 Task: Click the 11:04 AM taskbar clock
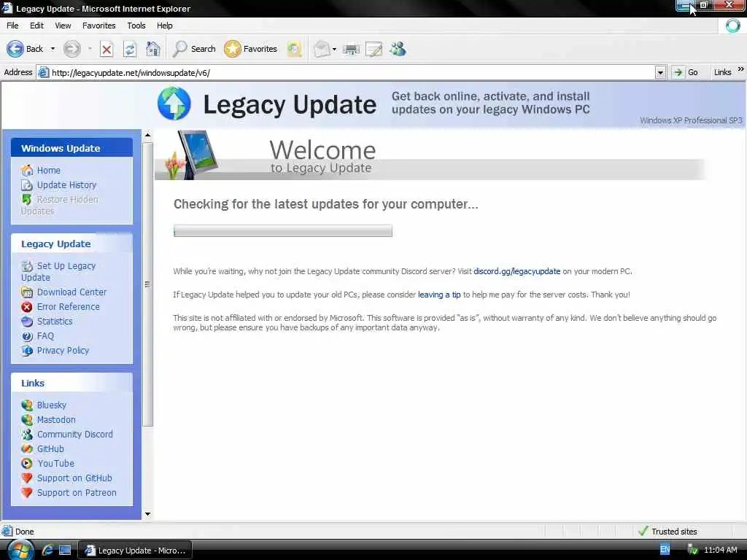click(720, 550)
